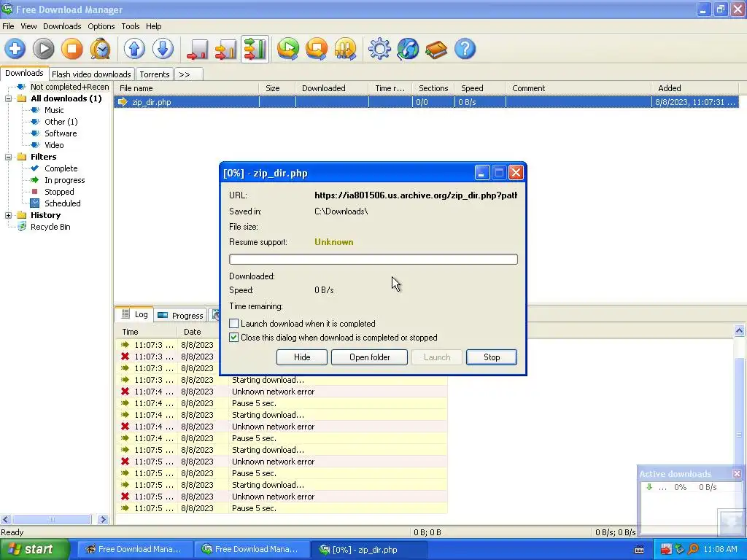Open the Recycle Bin item
The height and width of the screenshot is (560, 747).
[50, 227]
